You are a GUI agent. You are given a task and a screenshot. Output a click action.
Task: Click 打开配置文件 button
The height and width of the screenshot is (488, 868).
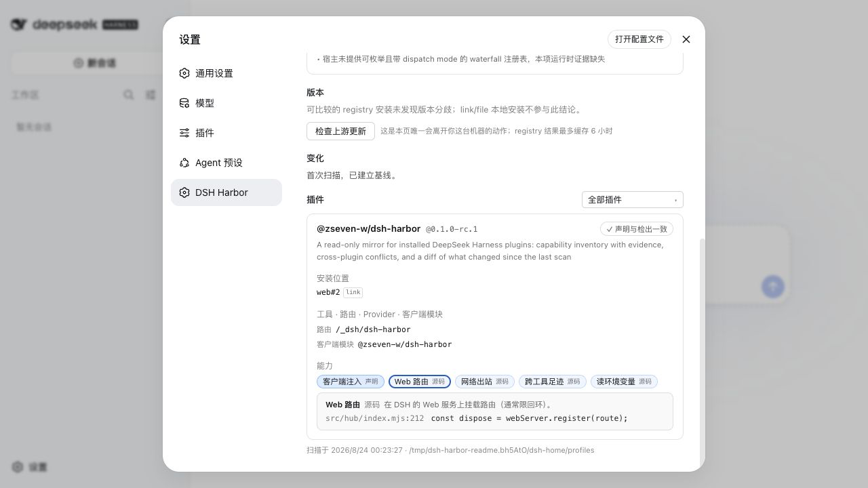pyautogui.click(x=639, y=39)
